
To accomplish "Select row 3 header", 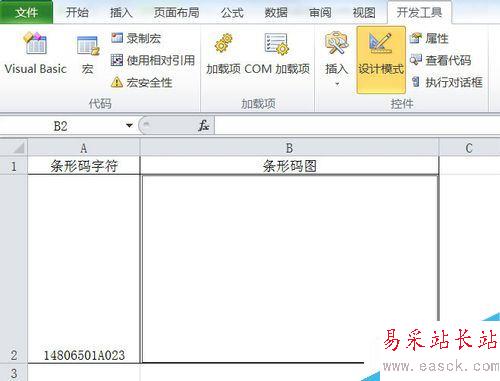I will point(14,373).
